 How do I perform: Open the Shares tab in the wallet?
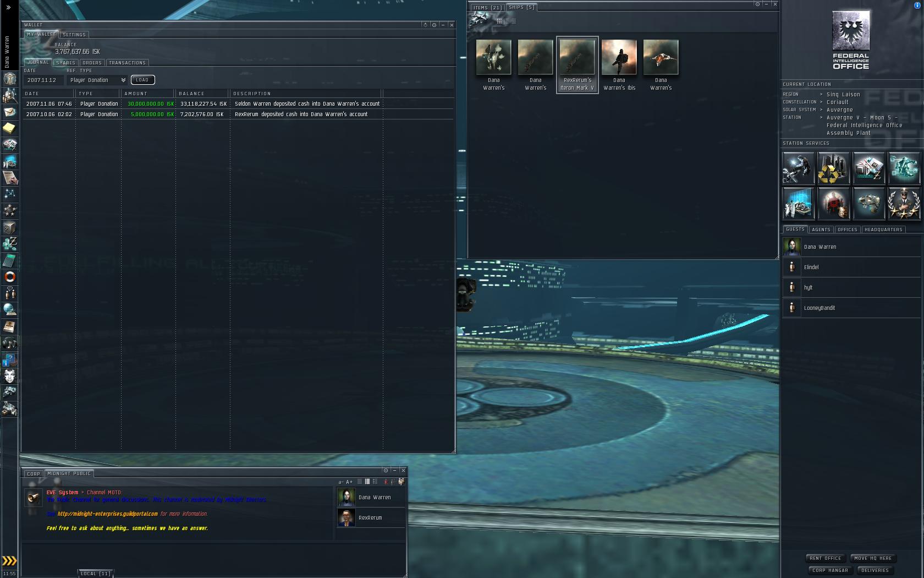pyautogui.click(x=65, y=63)
